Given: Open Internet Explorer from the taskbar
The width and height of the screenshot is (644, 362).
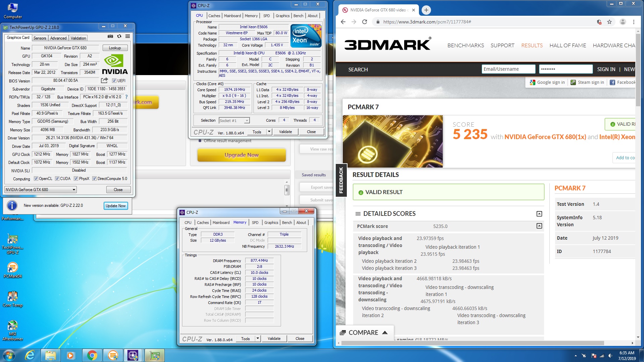Looking at the screenshot, I should point(30,355).
